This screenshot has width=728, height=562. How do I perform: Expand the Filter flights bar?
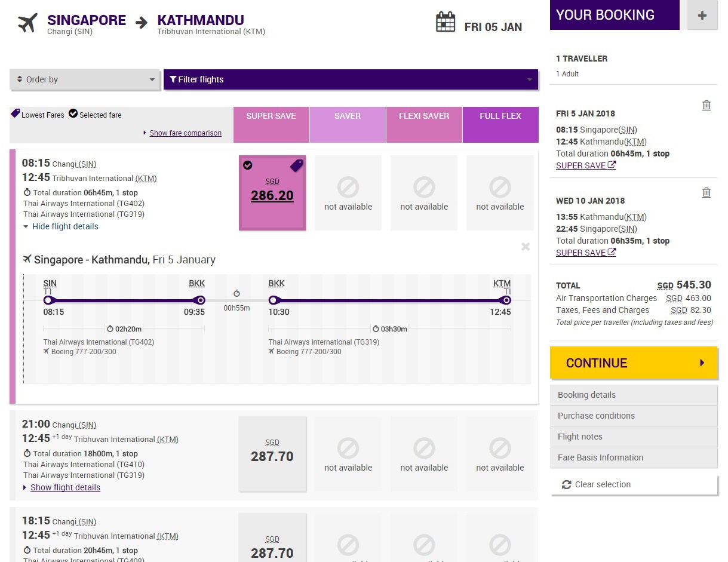(x=351, y=79)
